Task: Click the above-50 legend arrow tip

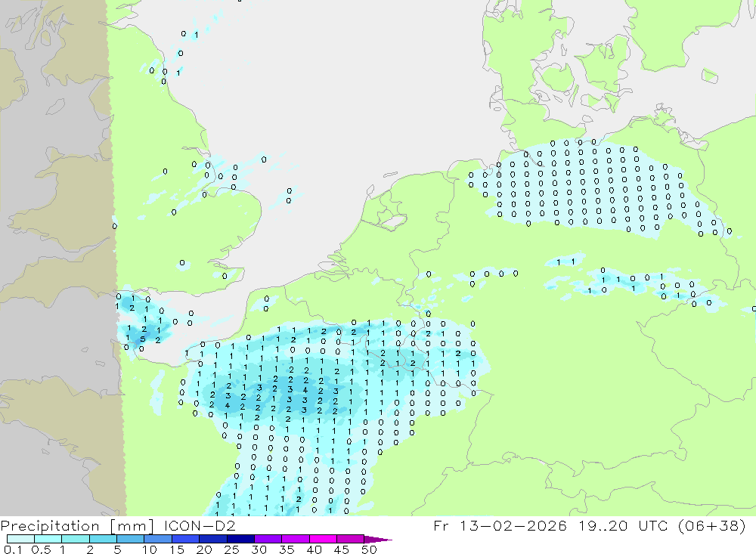Action: point(379,539)
